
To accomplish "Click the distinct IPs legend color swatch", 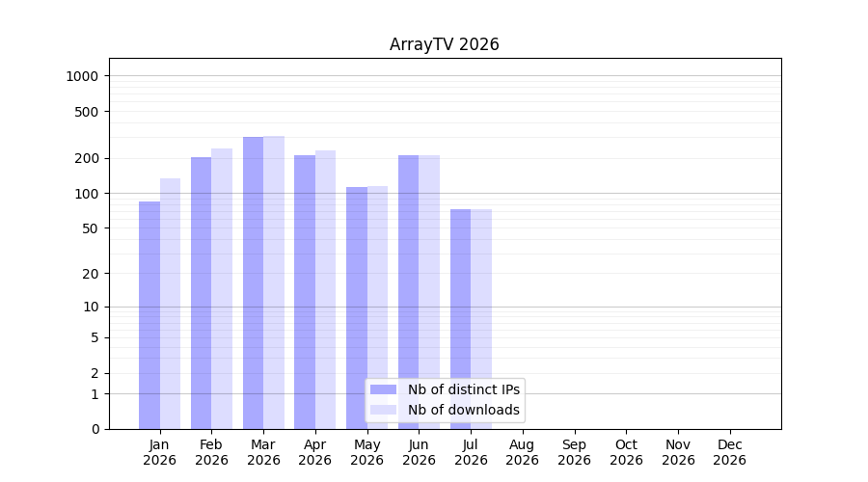I will click(384, 389).
